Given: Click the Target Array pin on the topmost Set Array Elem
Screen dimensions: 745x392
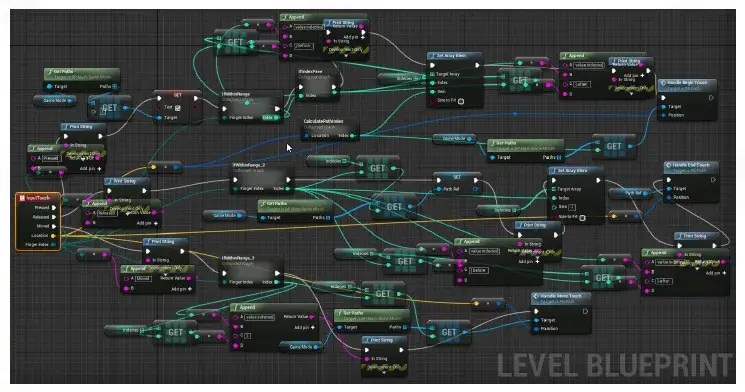Looking at the screenshot, I should [432, 74].
